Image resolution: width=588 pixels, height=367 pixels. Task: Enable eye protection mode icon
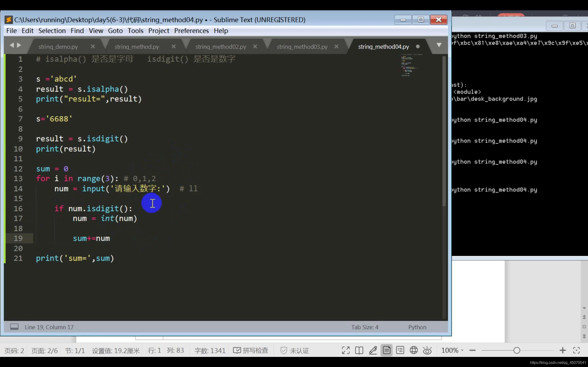click(427, 350)
